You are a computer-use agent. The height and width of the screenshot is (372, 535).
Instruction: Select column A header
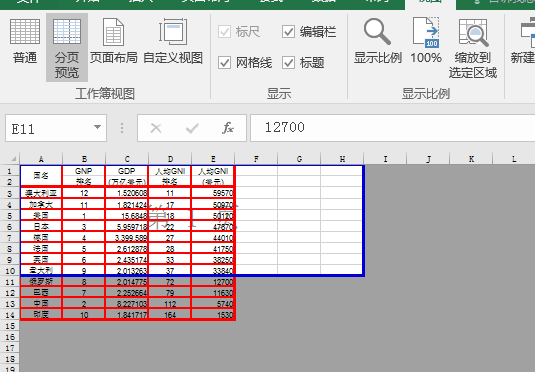41,159
